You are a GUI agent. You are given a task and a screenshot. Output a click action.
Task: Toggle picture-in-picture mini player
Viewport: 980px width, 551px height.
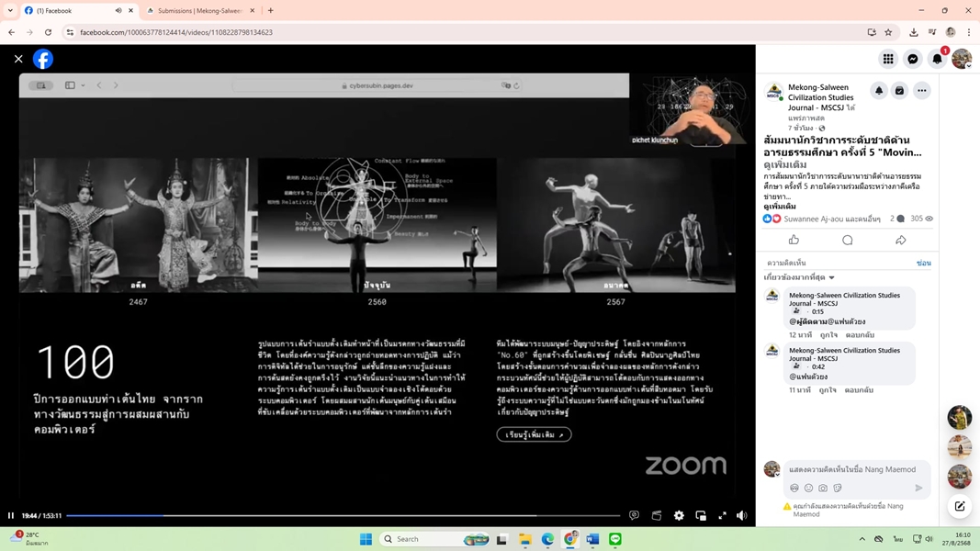pyautogui.click(x=701, y=516)
